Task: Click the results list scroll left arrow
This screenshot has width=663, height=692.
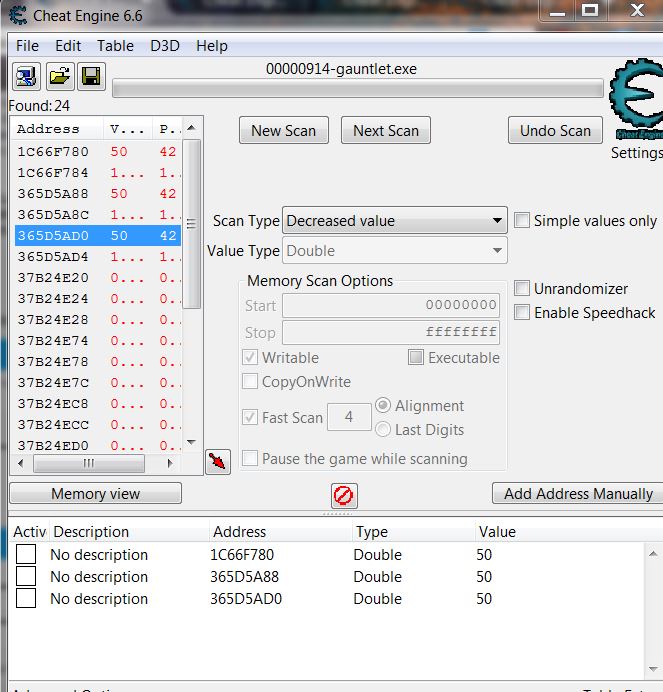Action: click(x=20, y=463)
